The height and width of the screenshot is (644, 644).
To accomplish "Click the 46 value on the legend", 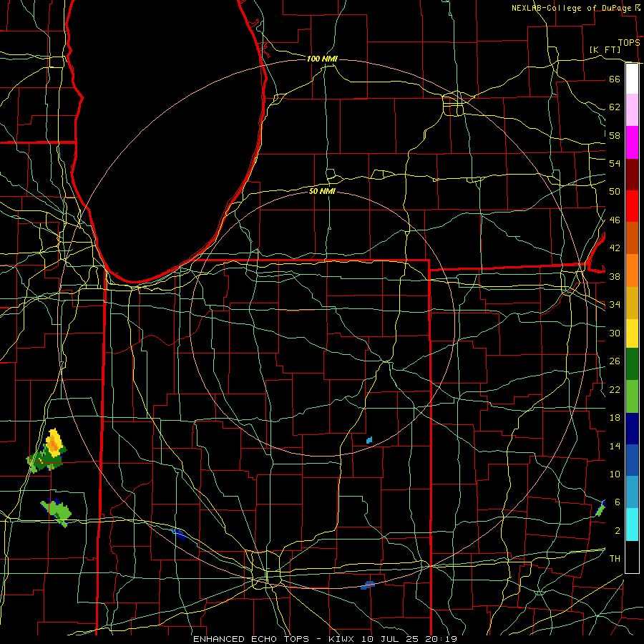I will pos(615,220).
